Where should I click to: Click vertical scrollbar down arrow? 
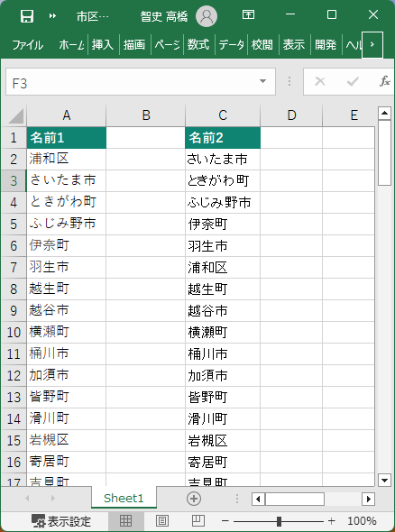pyautogui.click(x=384, y=480)
